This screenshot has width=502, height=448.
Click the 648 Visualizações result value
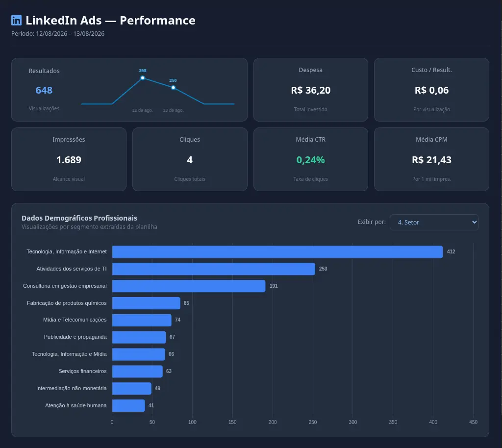(44, 90)
